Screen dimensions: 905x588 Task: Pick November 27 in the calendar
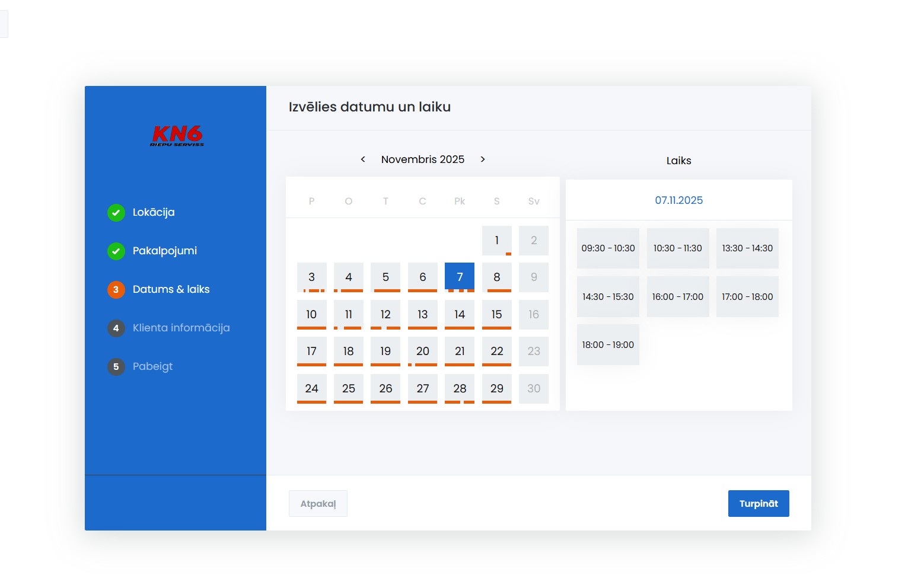[x=423, y=388]
